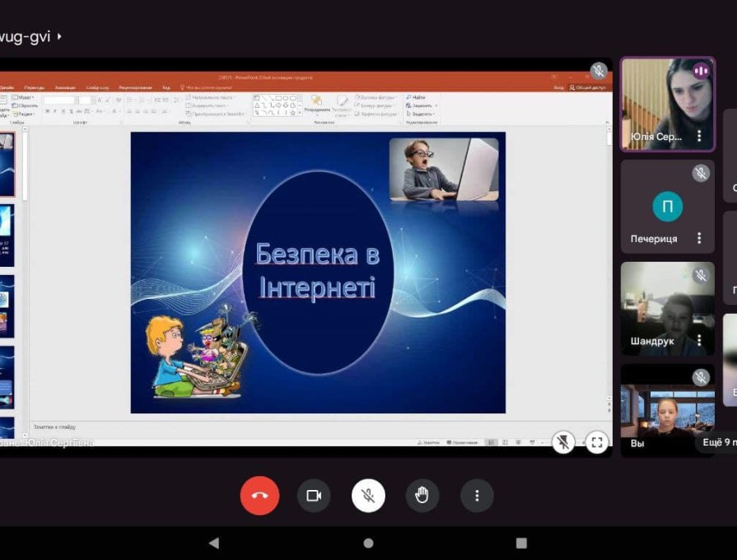Image resolution: width=737 pixels, height=560 pixels.
Task: Show the other participants via Ещё 9
Action: [716, 442]
